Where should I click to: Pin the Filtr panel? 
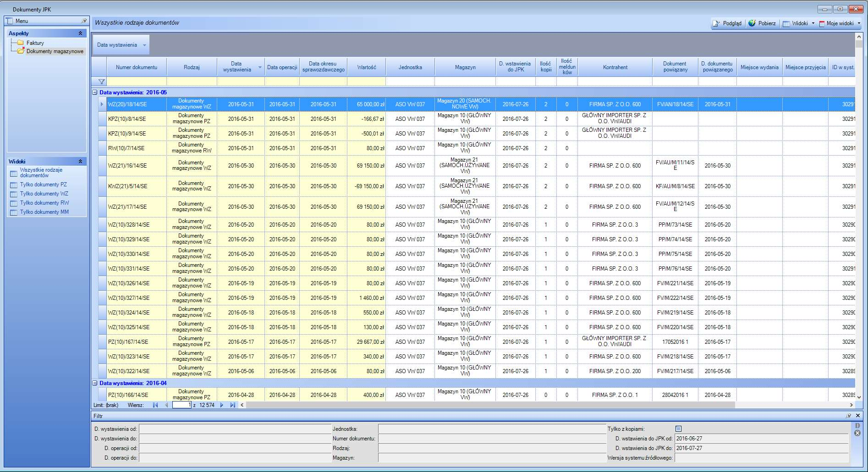coord(849,416)
